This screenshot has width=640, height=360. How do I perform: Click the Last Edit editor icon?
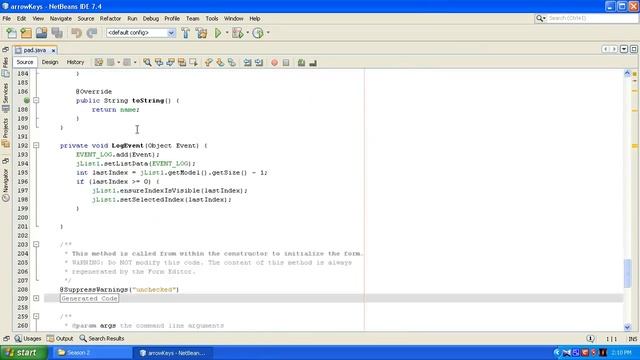pyautogui.click(x=99, y=62)
